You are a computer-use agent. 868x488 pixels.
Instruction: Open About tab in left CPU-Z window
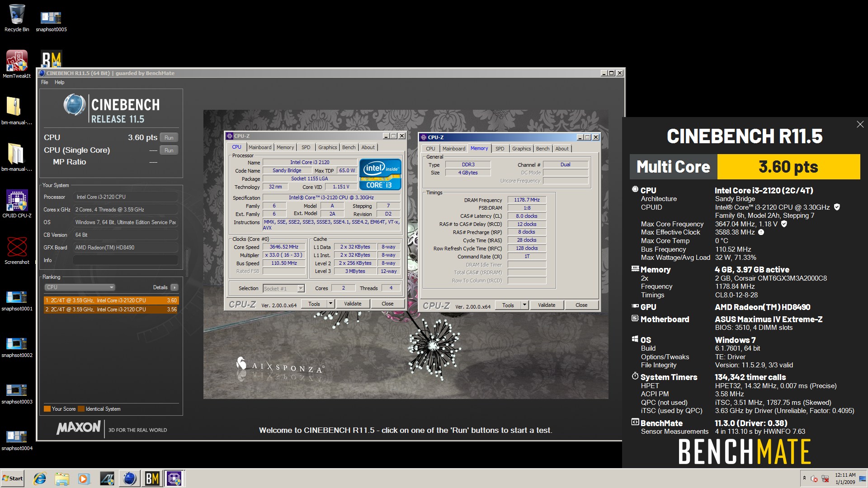pos(368,147)
